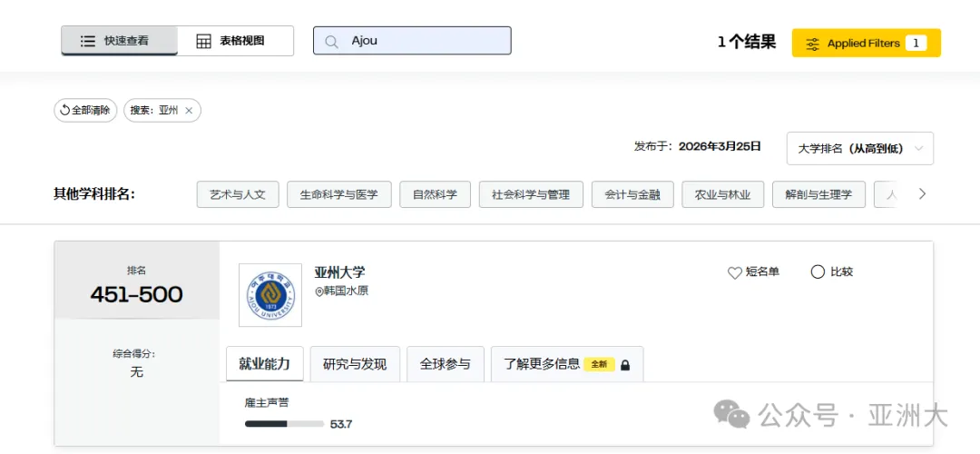Select 生命科学与医学 subject ranking
980x454 pixels.
click(x=338, y=194)
